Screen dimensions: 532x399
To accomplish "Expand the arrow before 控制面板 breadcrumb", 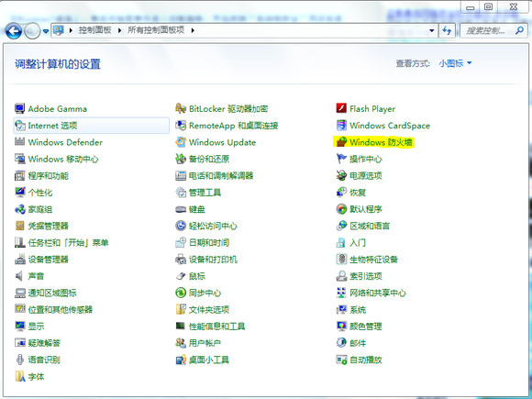I will (x=71, y=30).
